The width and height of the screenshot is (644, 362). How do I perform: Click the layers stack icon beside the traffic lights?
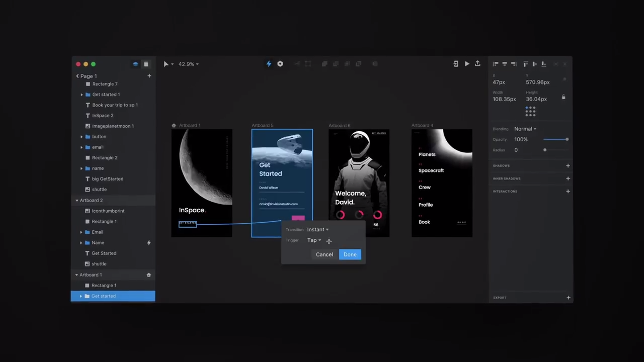point(135,64)
